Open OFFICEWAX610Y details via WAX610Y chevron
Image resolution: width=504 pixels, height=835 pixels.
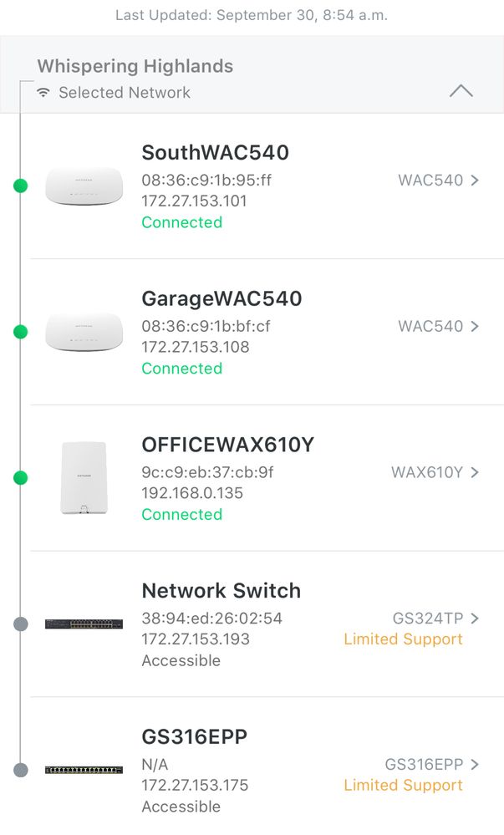click(475, 472)
